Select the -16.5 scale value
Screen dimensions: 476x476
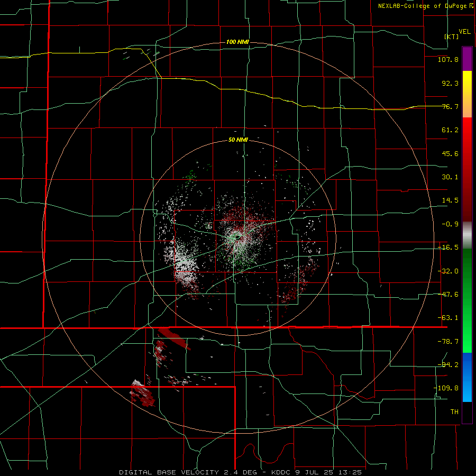(x=448, y=248)
